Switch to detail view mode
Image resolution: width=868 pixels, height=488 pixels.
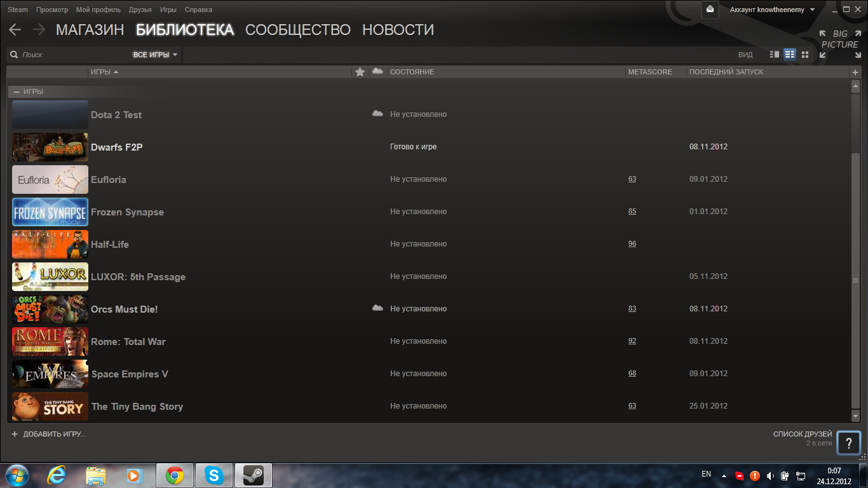[x=775, y=55]
